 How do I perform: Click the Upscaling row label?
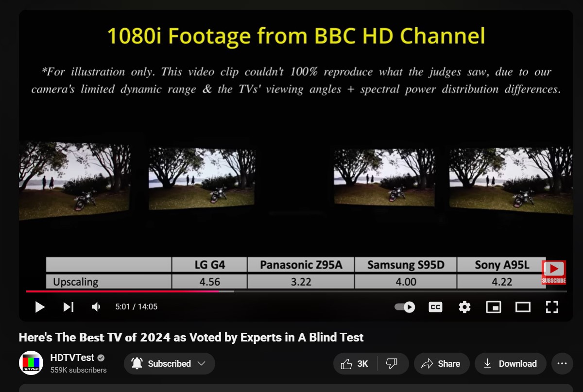pos(75,282)
